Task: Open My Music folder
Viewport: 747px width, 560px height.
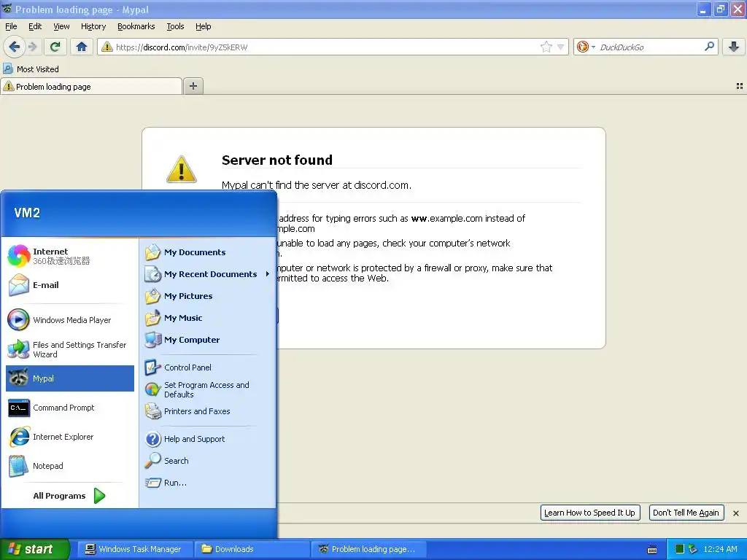Action: [207, 318]
